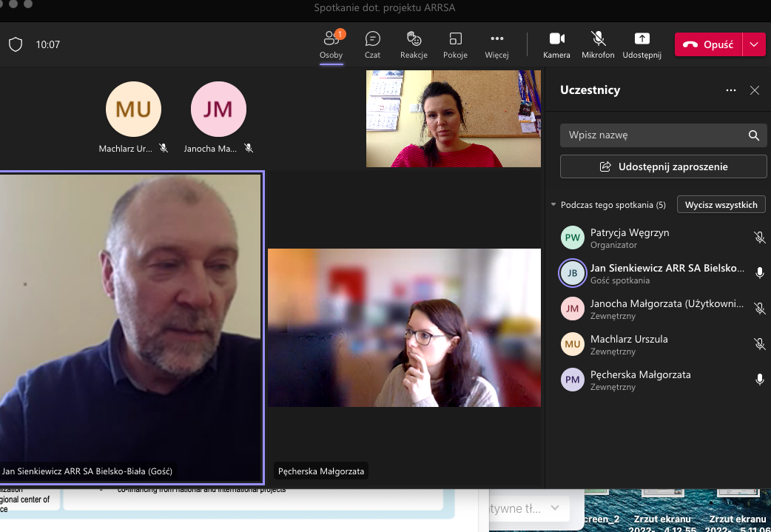
Task: Click the search magnifier in participants panel
Action: 753,135
